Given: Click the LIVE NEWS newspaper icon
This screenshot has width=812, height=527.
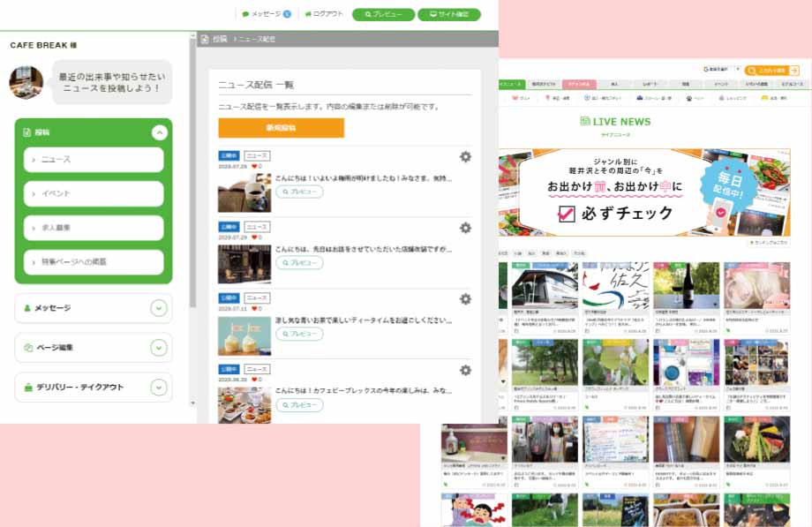Looking at the screenshot, I should (585, 121).
